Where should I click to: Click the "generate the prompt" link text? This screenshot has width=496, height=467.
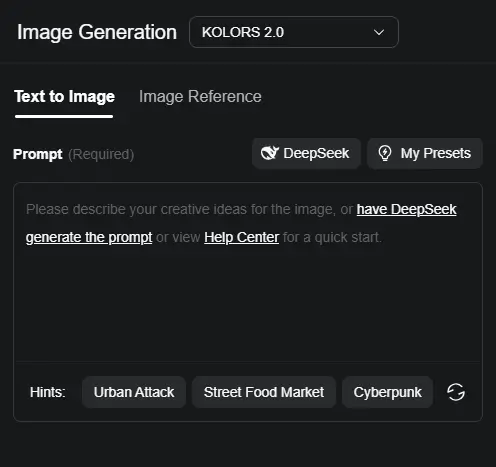pos(89,238)
